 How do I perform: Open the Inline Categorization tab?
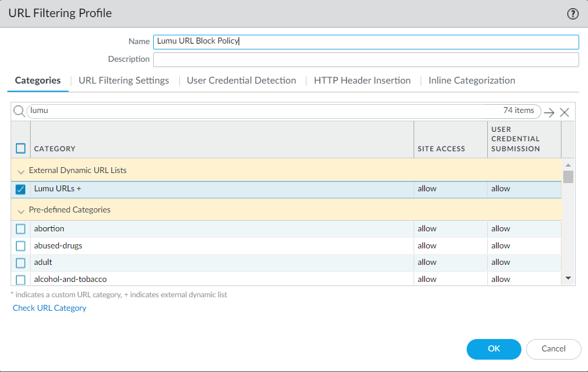click(x=471, y=81)
